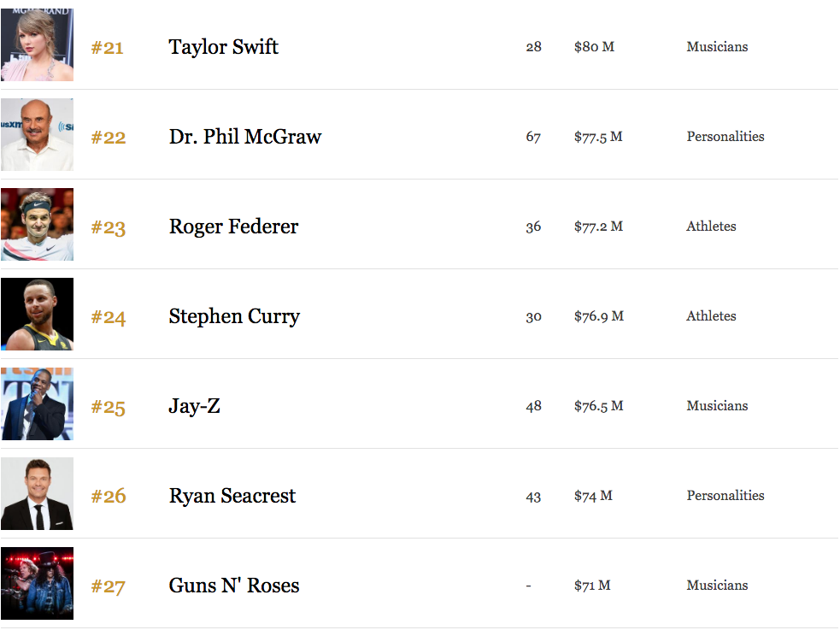Select the Guns N' Roses concert photo
Image resolution: width=840 pixels, height=630 pixels.
[x=37, y=583]
